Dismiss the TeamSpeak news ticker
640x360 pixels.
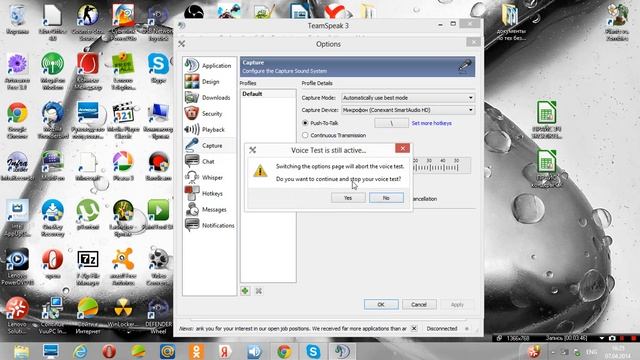(414, 328)
